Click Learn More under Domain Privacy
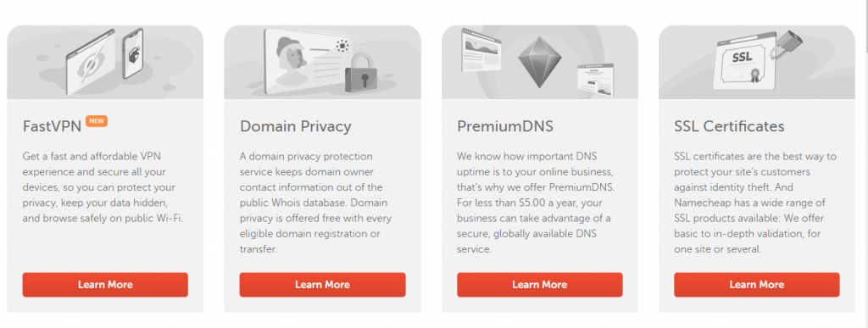Screen dimensions: 868x328 pyautogui.click(x=322, y=284)
